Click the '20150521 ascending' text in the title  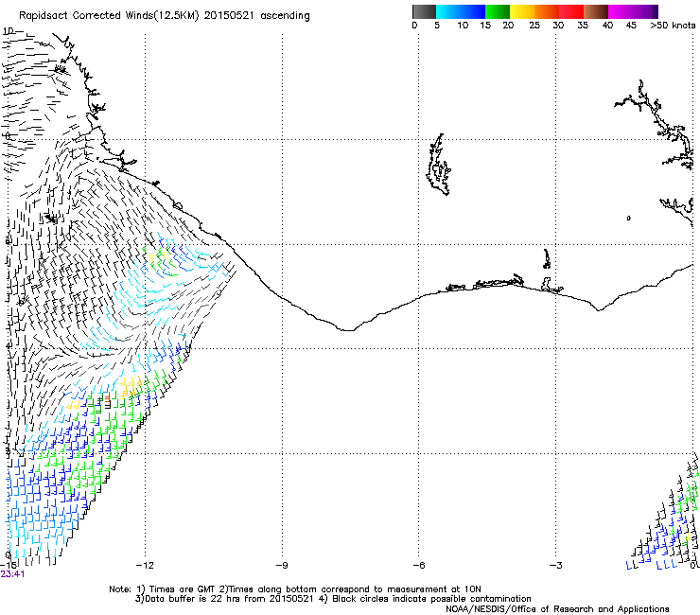(256, 16)
